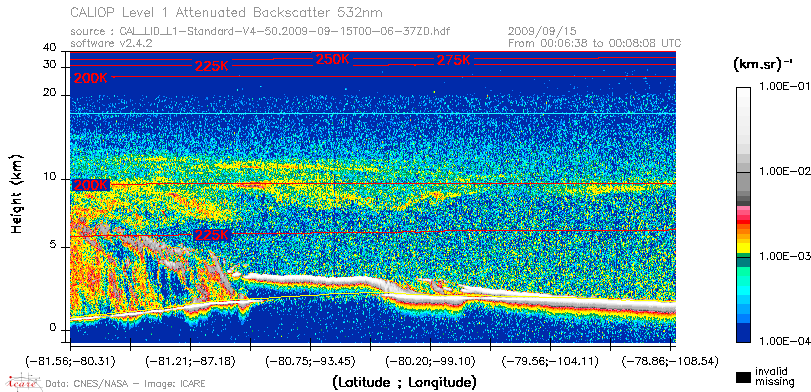Click the '250K' isotherm label

(333, 59)
